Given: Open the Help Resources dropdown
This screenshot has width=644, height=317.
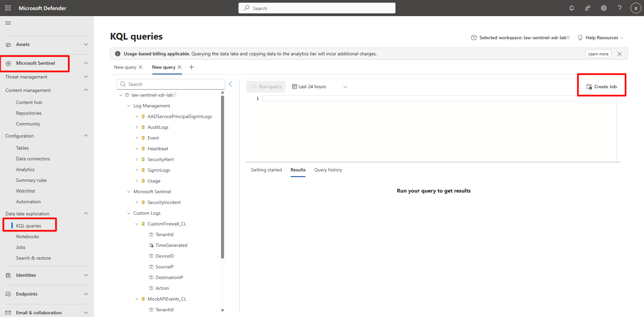Looking at the screenshot, I should (x=600, y=38).
